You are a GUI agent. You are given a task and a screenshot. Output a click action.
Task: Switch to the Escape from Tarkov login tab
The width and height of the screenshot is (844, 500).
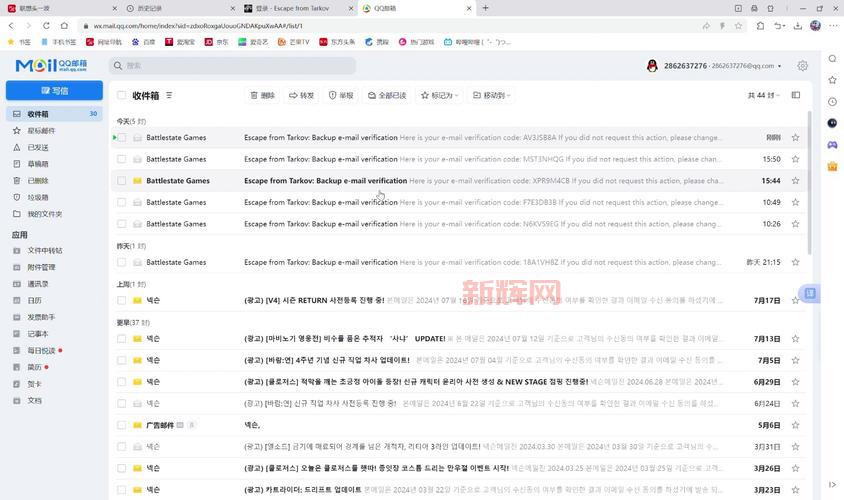295,8
